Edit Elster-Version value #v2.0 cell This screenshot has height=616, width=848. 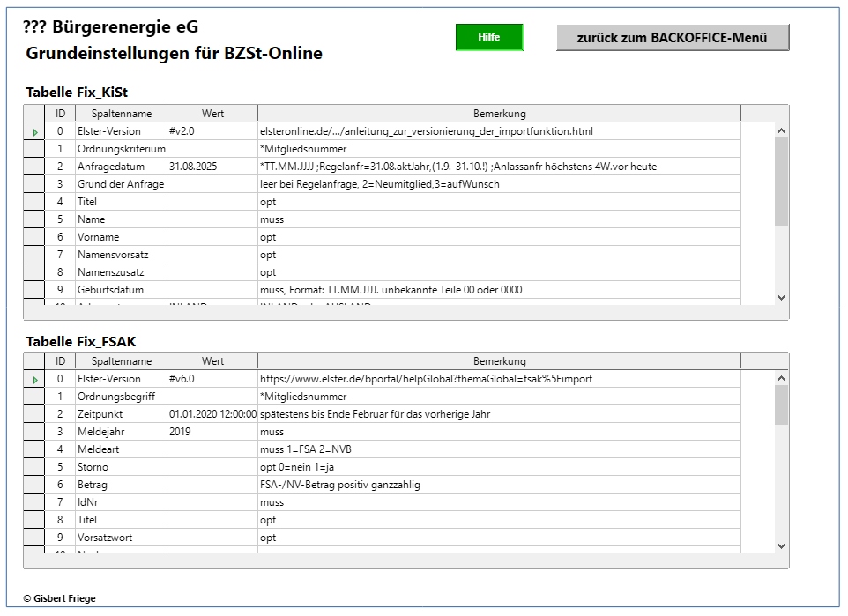pos(212,131)
